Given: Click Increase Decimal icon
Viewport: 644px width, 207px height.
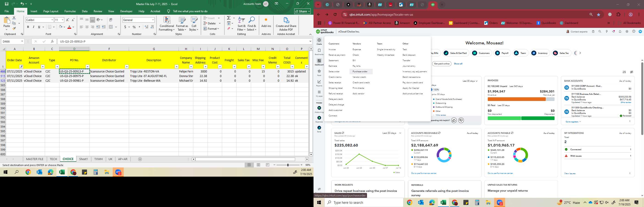Looking at the screenshot, I should [x=147, y=27].
